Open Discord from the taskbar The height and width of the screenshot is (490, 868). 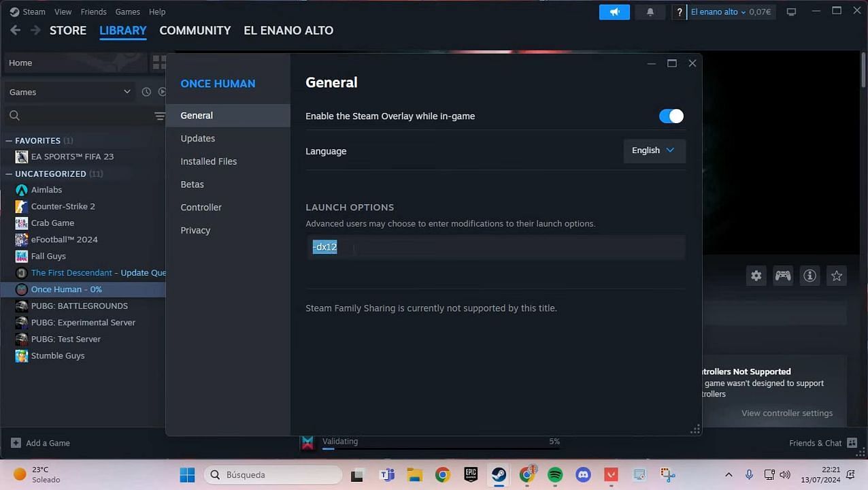click(583, 475)
